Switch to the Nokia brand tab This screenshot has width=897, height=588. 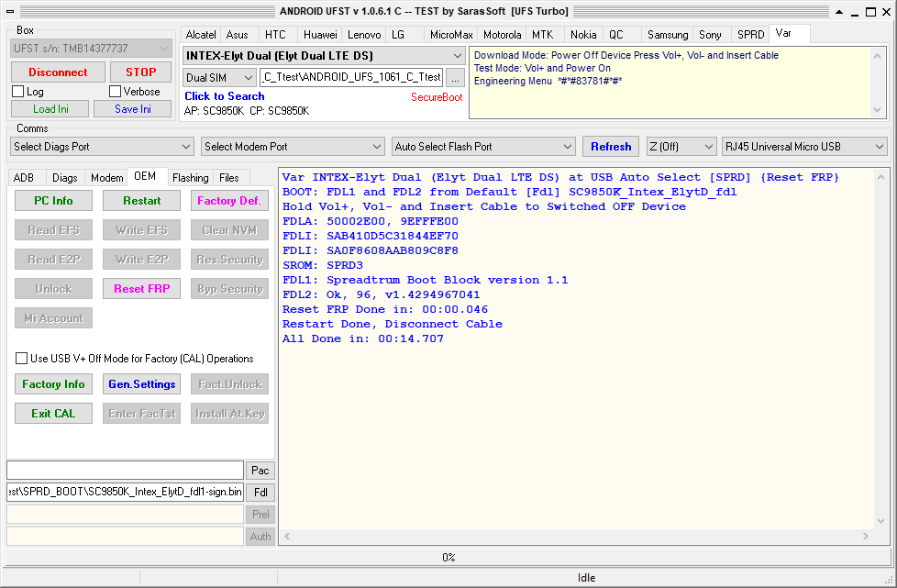583,35
